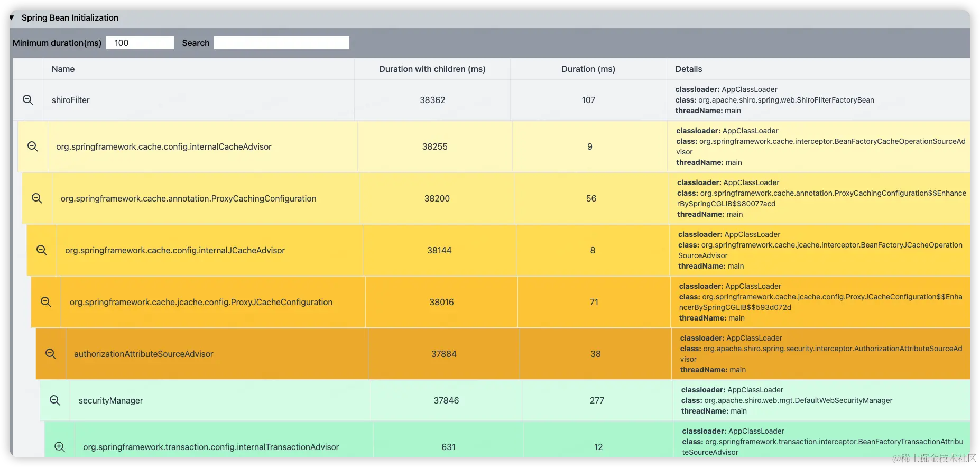Collapse internalJCacheAdvisor row magnifier icon

coord(42,250)
